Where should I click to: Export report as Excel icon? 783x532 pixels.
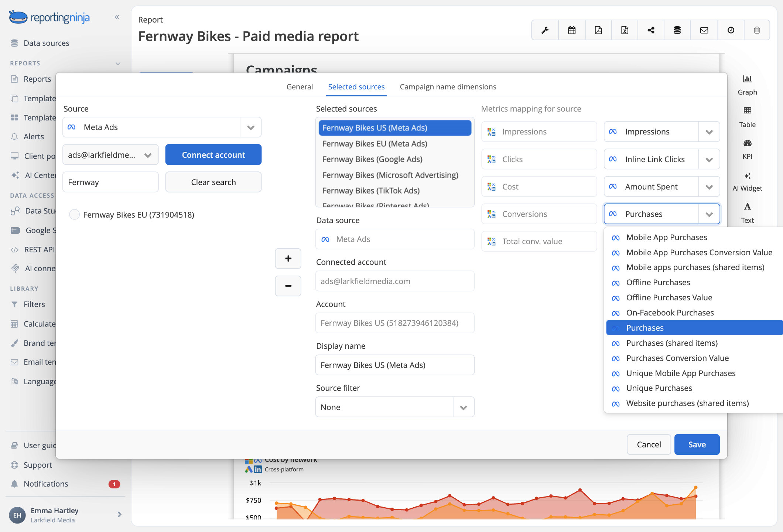(625, 30)
